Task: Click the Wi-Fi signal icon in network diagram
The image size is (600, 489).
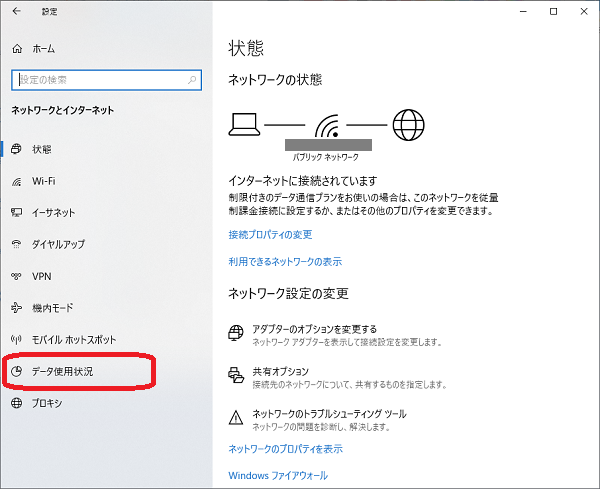Action: click(x=328, y=126)
